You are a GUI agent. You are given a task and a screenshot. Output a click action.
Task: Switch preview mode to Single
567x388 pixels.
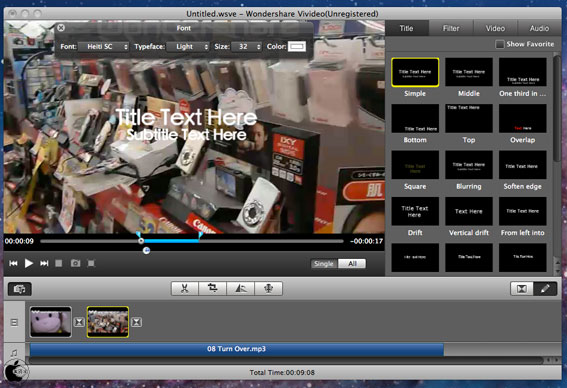(324, 264)
